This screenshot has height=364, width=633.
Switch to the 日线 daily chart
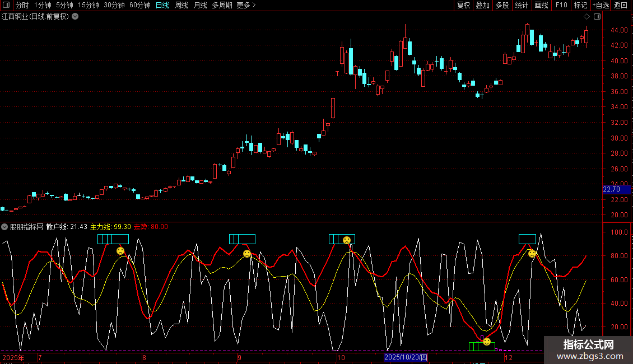point(162,5)
